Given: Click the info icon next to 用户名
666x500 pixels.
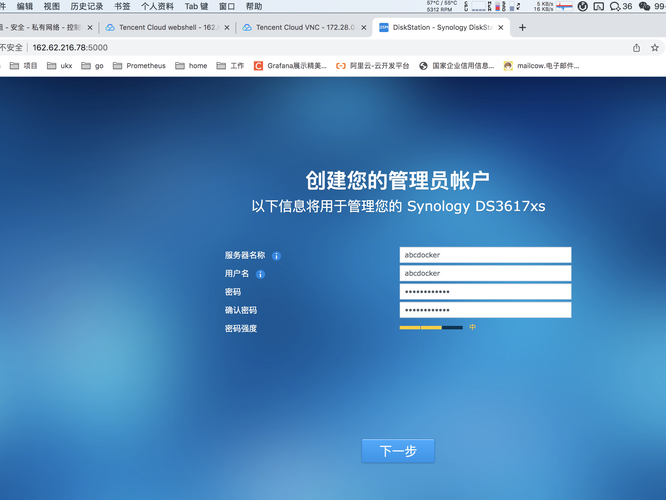Looking at the screenshot, I should point(260,274).
